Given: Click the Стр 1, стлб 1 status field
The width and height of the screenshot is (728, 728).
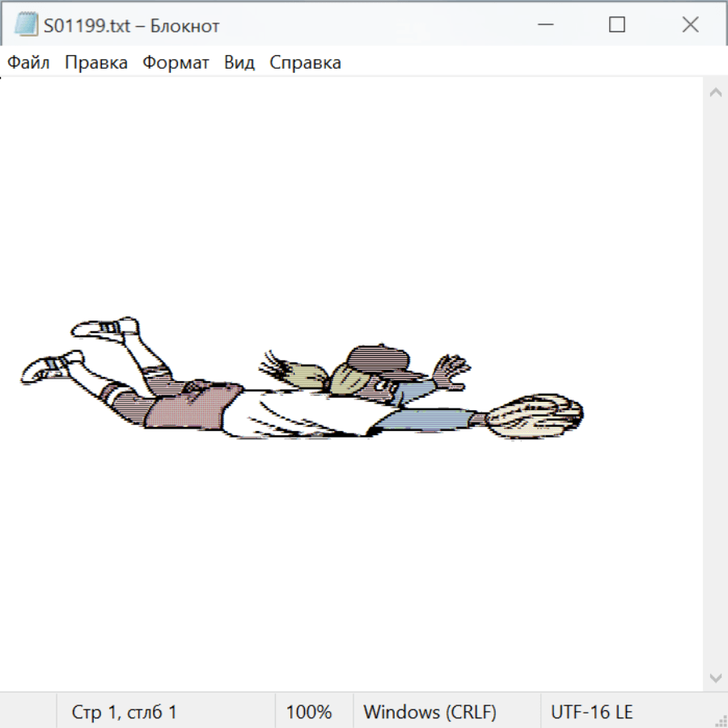Looking at the screenshot, I should 124,713.
